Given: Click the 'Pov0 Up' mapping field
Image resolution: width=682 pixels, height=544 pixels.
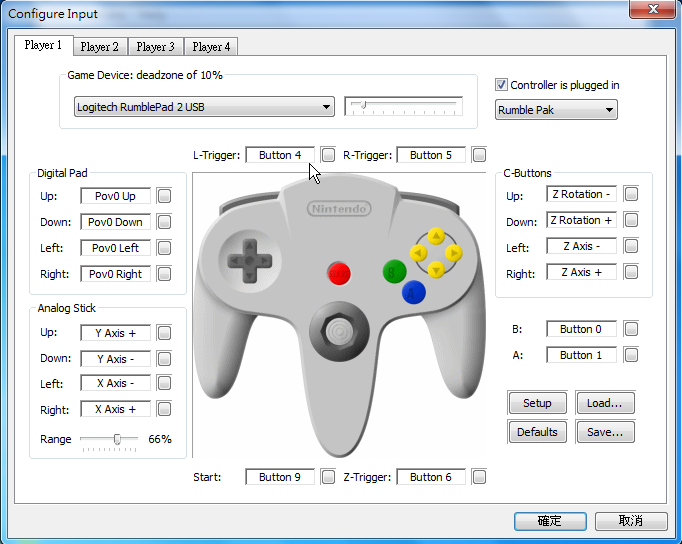Looking at the screenshot, I should pos(115,196).
